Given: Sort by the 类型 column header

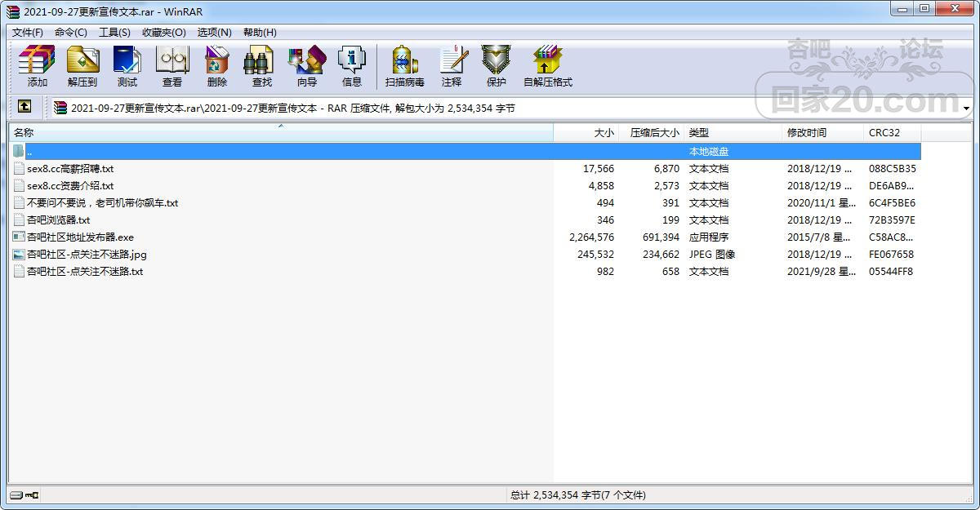Looking at the screenshot, I should point(733,132).
